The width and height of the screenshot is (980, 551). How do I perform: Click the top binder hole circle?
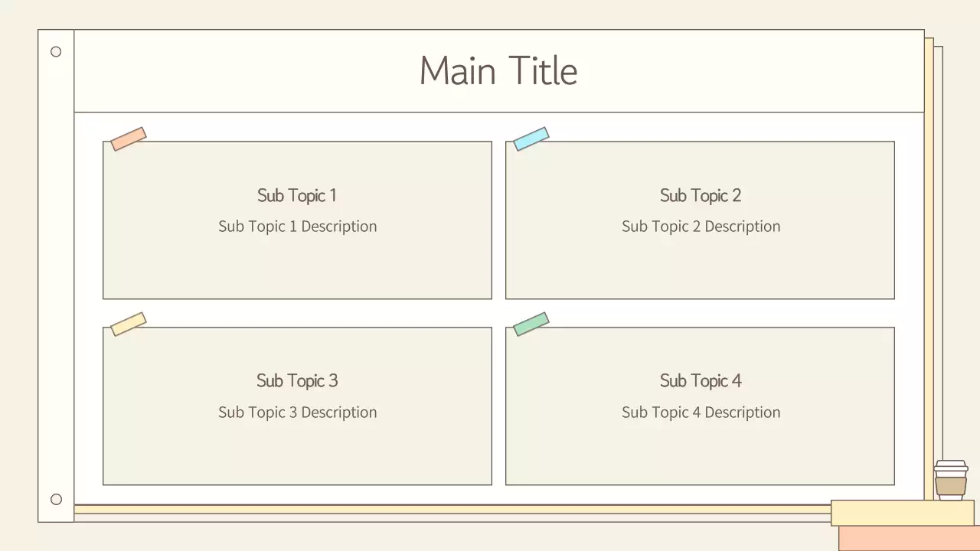pos(56,51)
